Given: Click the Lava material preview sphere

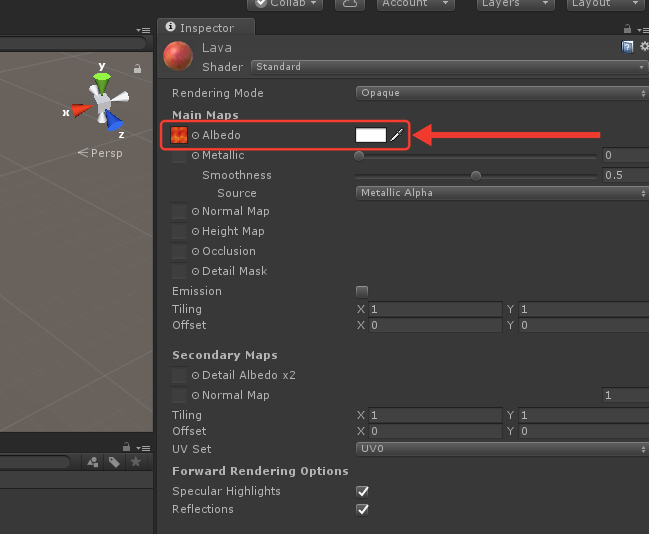Looking at the screenshot, I should click(x=178, y=56).
